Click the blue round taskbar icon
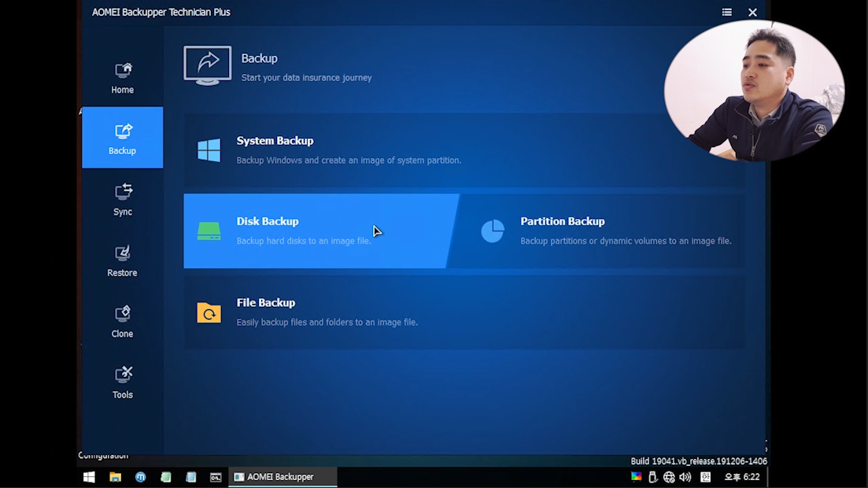 pos(141,477)
